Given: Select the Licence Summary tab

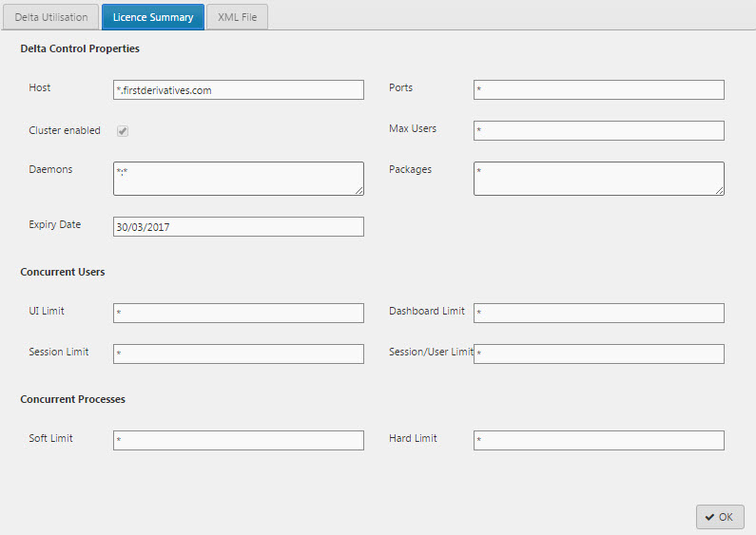Looking at the screenshot, I should pos(153,17).
